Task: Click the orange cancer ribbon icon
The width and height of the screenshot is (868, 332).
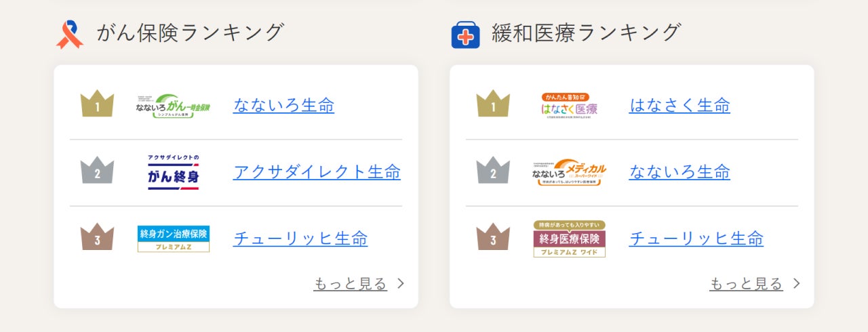Action: 69,34
